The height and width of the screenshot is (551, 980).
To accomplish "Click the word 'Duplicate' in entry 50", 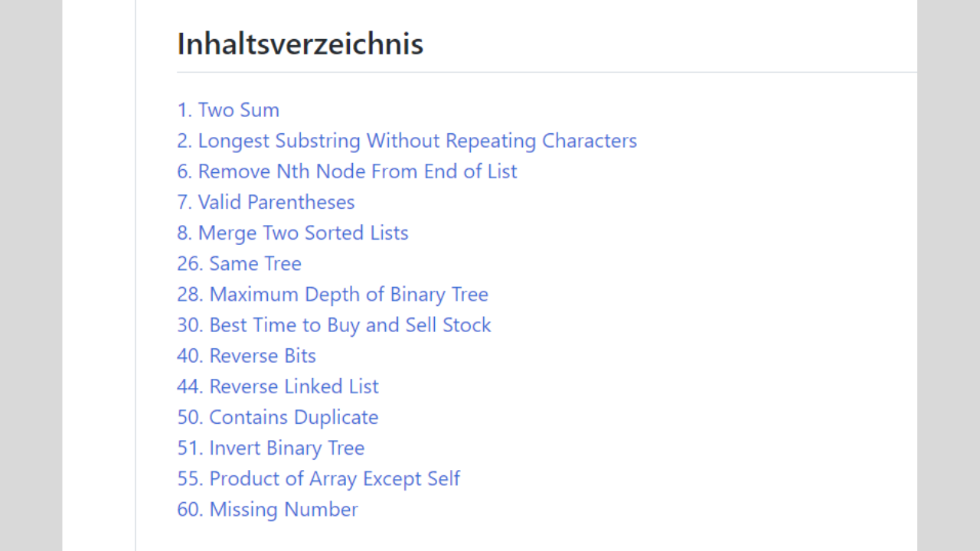I will point(336,417).
